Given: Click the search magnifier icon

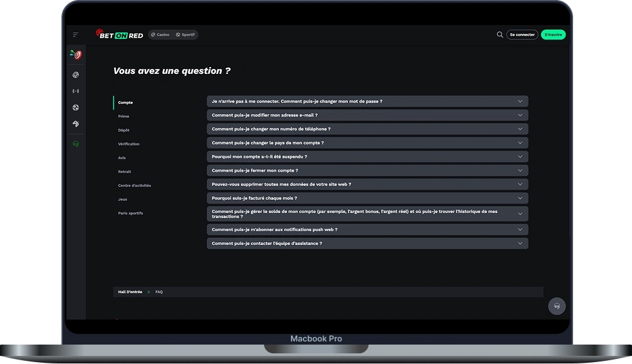Looking at the screenshot, I should click(499, 34).
